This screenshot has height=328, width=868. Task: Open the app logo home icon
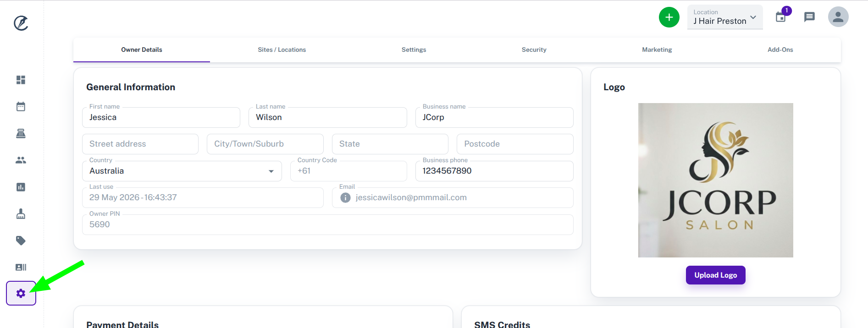click(x=21, y=23)
